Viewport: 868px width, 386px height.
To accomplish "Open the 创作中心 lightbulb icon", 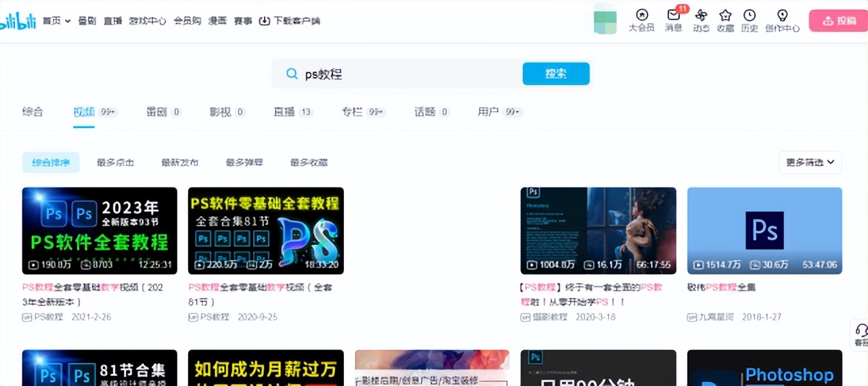I will click(x=783, y=20).
